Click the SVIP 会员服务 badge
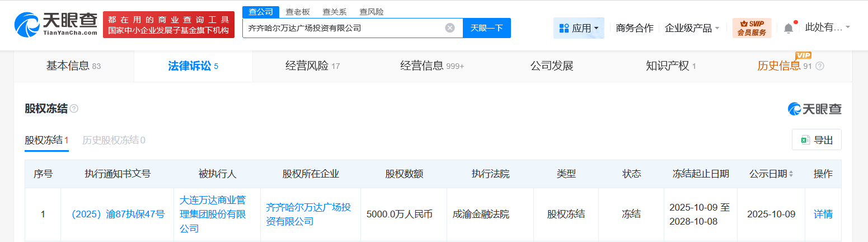Viewport: 868px width, 242px height. tap(752, 28)
